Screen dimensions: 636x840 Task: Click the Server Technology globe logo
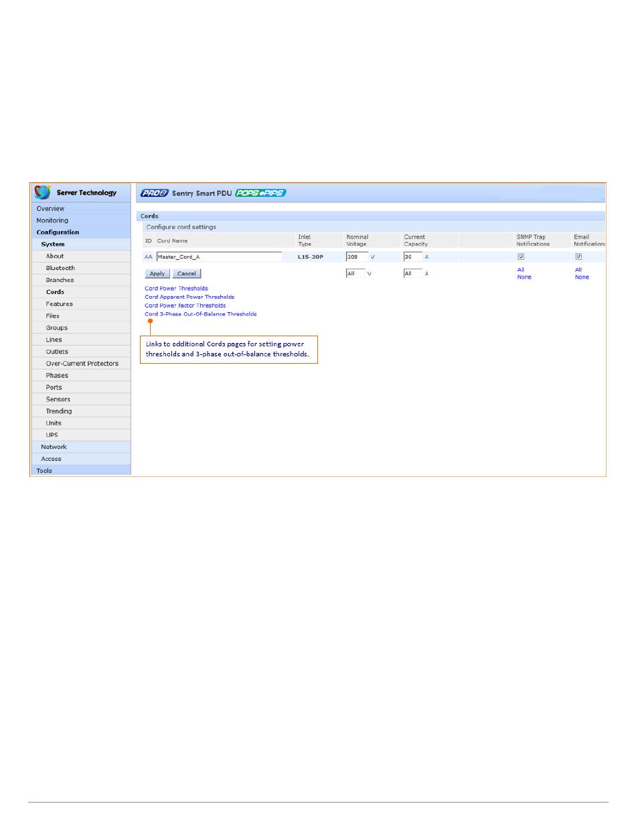43,193
